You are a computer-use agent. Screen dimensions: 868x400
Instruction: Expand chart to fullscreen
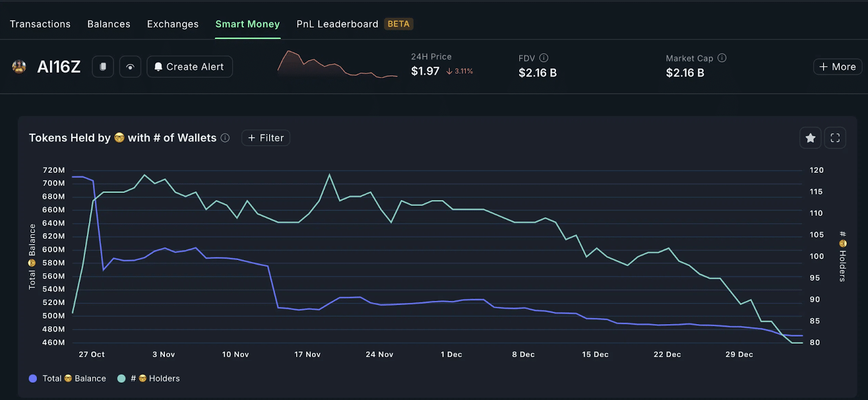[835, 138]
